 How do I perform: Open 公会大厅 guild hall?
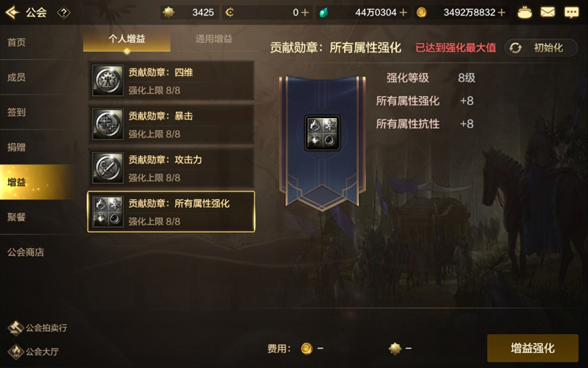click(33, 352)
